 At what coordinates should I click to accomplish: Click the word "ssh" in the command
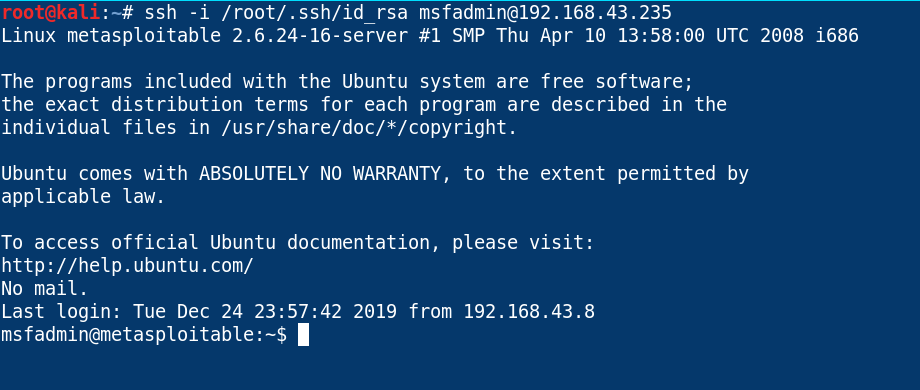click(160, 13)
